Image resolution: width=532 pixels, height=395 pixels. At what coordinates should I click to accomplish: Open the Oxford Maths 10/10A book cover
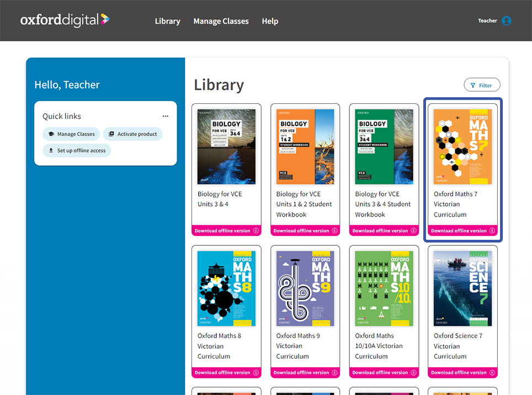point(384,289)
